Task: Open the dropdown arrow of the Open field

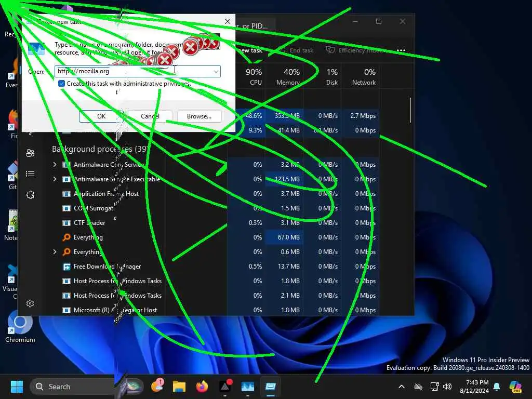Action: click(x=216, y=72)
